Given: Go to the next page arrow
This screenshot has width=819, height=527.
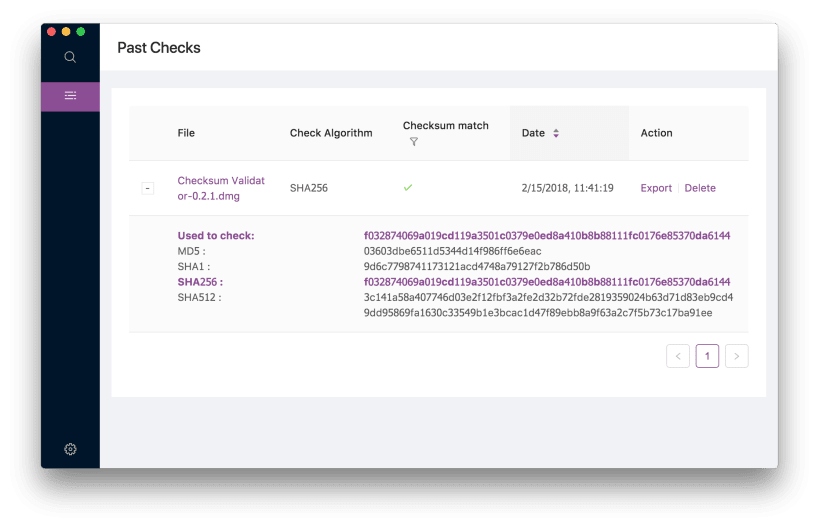Looking at the screenshot, I should (x=736, y=356).
